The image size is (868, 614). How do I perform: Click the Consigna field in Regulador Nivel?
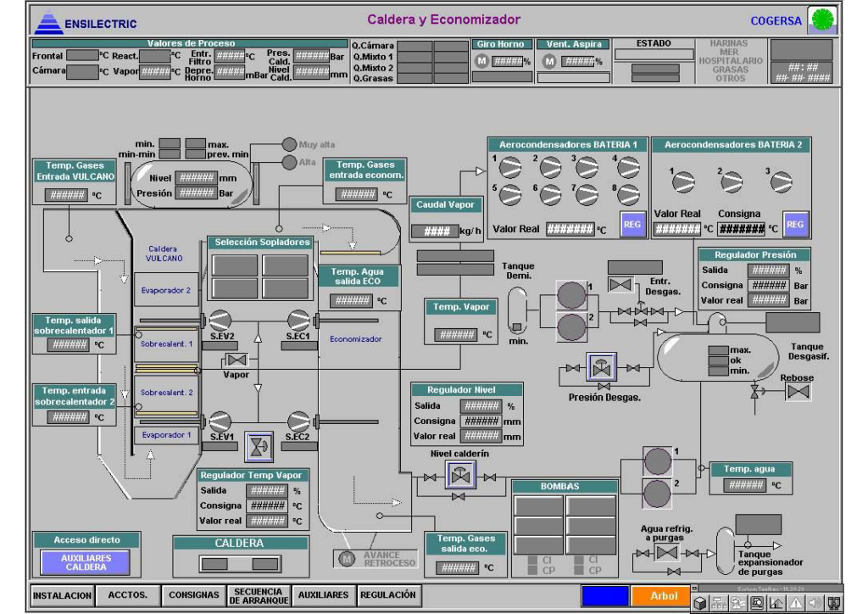point(481,421)
